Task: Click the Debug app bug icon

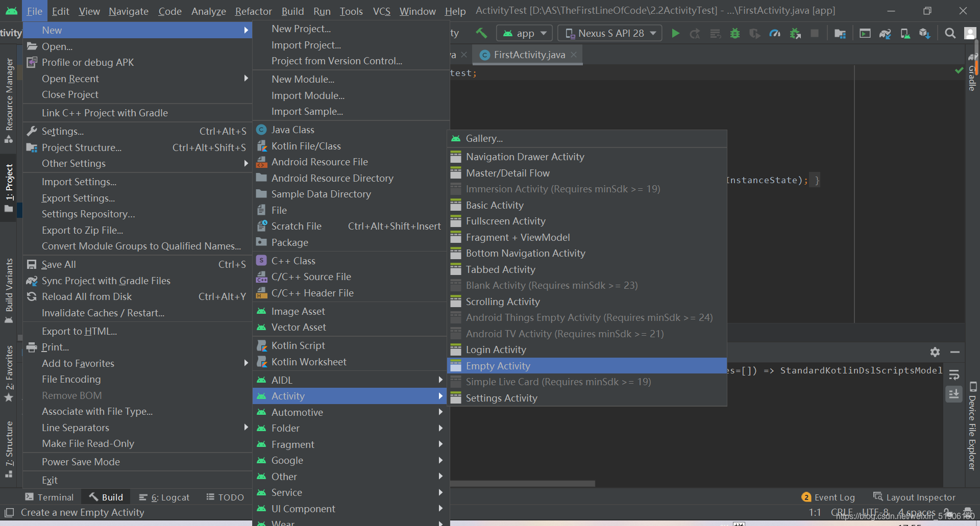Action: coord(735,34)
